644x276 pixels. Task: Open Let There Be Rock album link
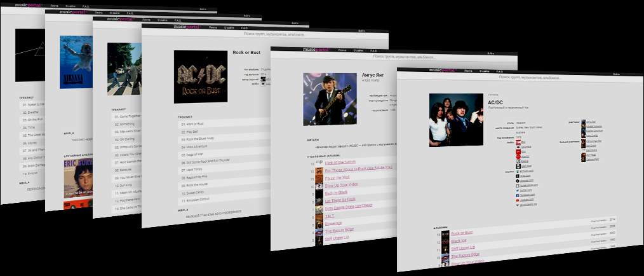(x=340, y=200)
